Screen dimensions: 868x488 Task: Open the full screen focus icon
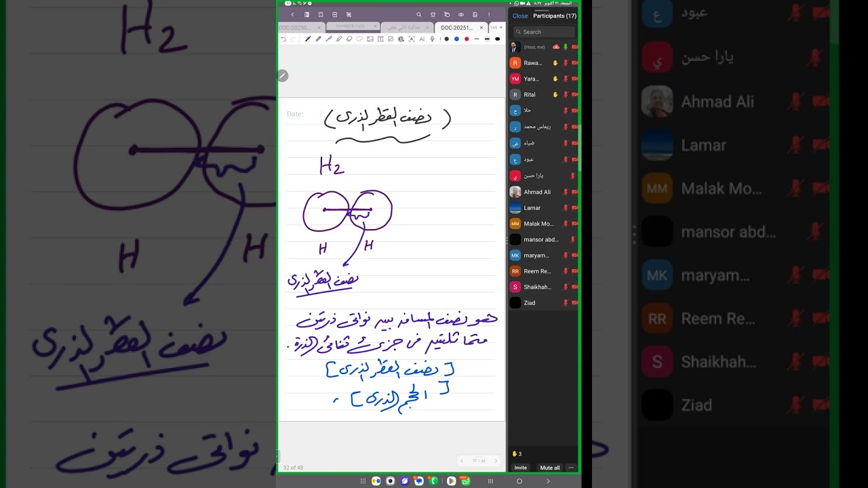(349, 14)
